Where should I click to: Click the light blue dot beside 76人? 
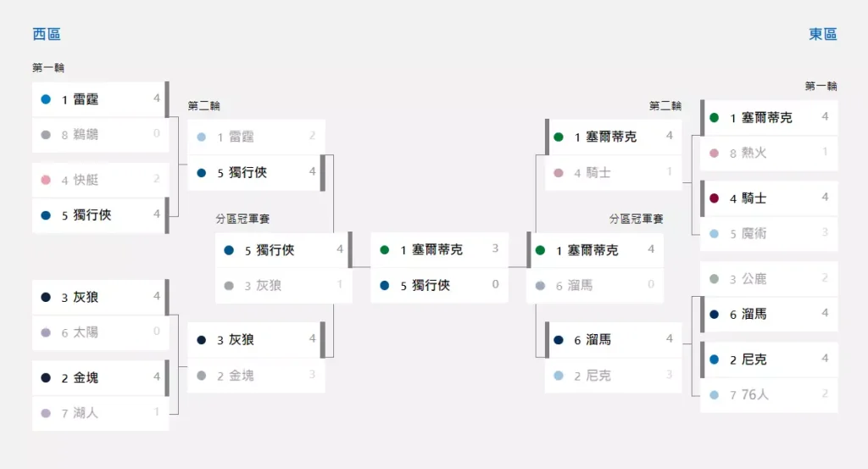click(715, 394)
